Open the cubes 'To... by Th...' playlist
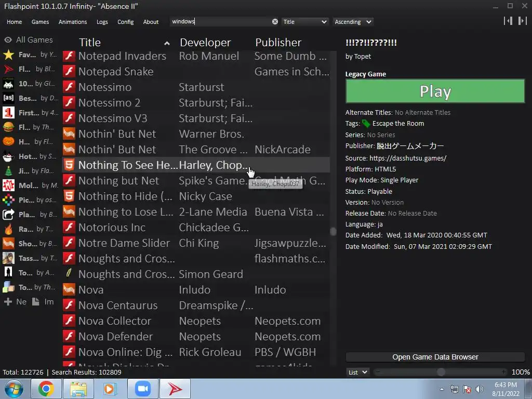This screenshot has width=532, height=399. [30, 287]
